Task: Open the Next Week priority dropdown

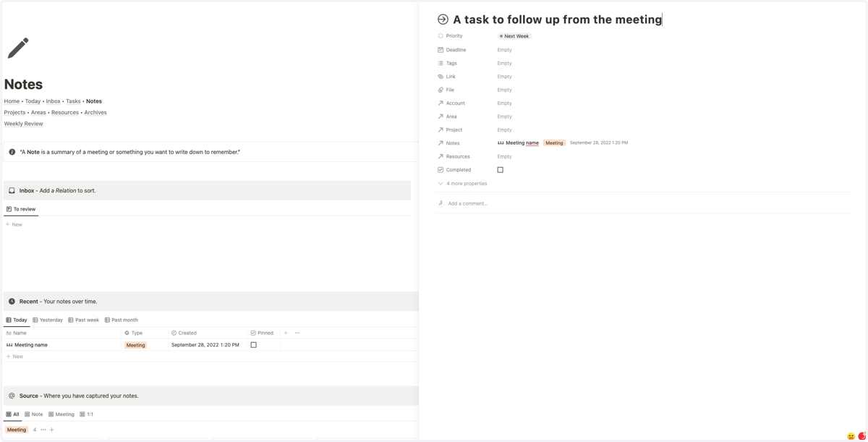Action: [514, 36]
